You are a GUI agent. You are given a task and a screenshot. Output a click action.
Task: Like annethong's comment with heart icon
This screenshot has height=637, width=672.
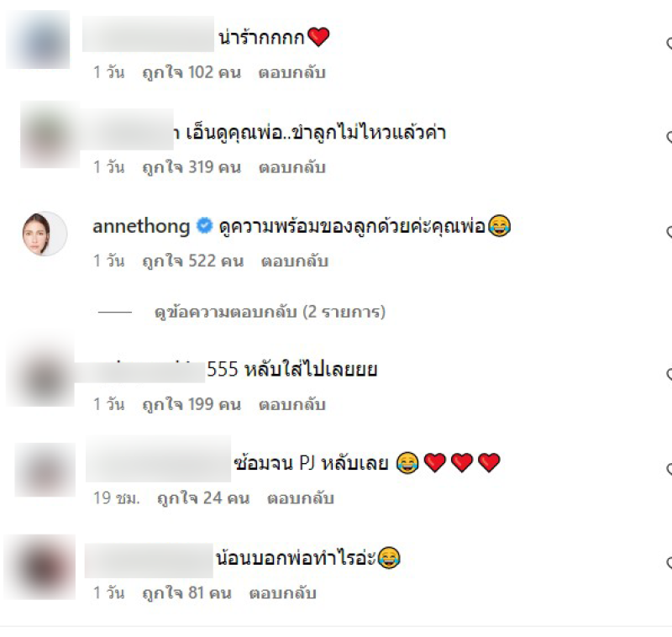click(669, 232)
